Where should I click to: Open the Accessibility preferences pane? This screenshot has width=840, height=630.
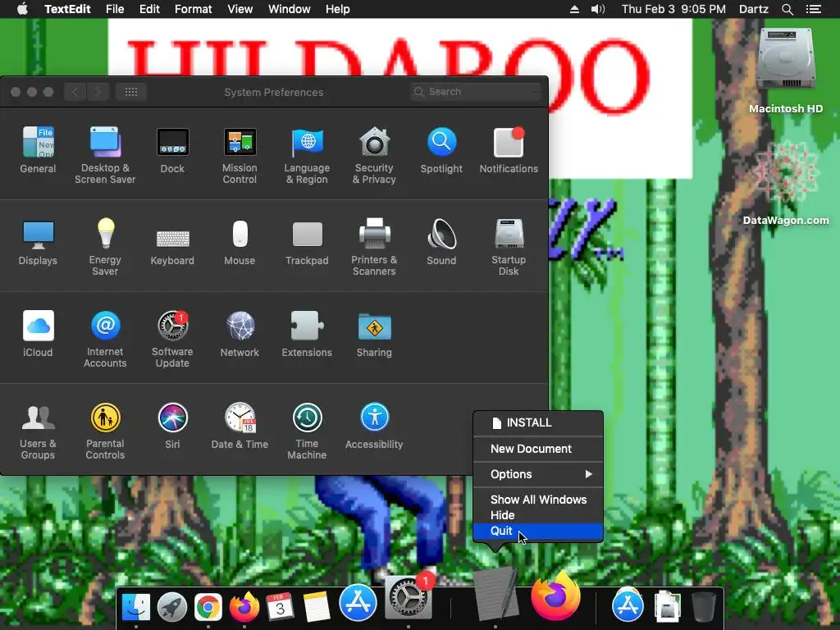click(374, 426)
